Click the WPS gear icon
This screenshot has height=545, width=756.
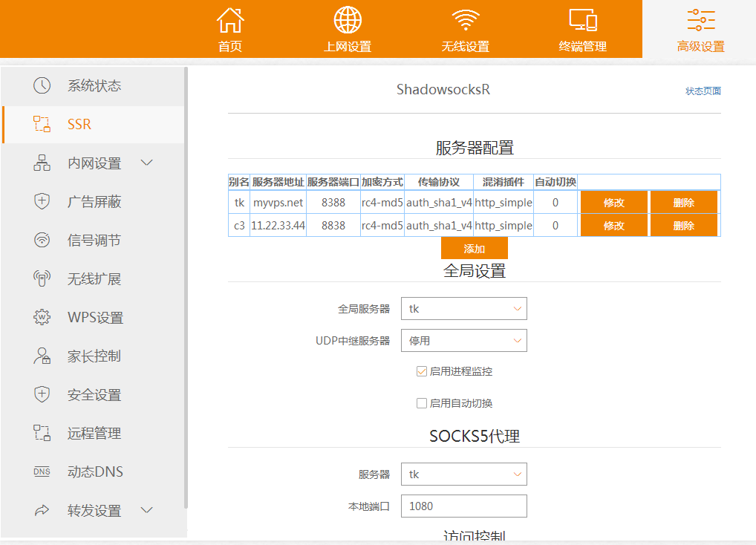(42, 317)
